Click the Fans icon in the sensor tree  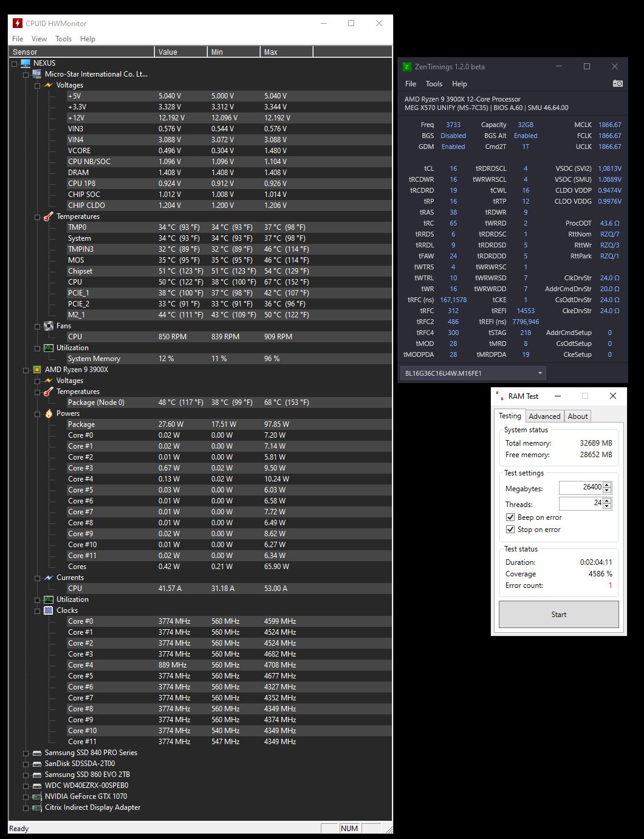pyautogui.click(x=49, y=325)
